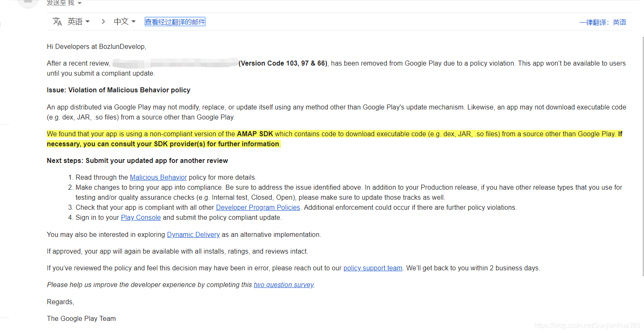Open the policy support team link
The height and width of the screenshot is (333, 644).
pos(373,268)
